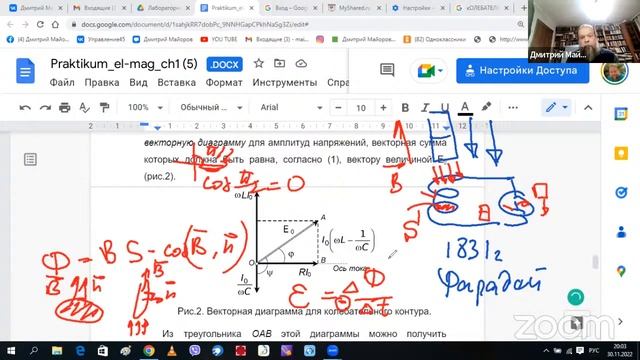Open Google Tasks in side panel

click(621, 193)
